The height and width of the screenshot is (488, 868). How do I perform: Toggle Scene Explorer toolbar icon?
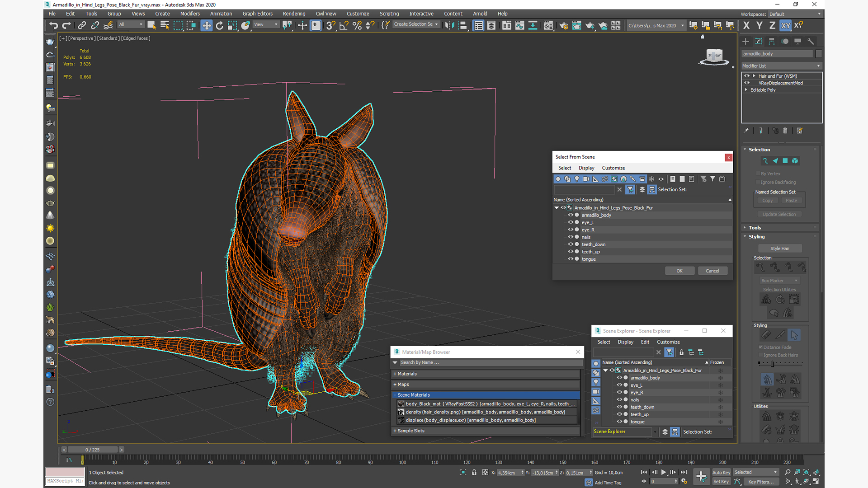(x=478, y=25)
